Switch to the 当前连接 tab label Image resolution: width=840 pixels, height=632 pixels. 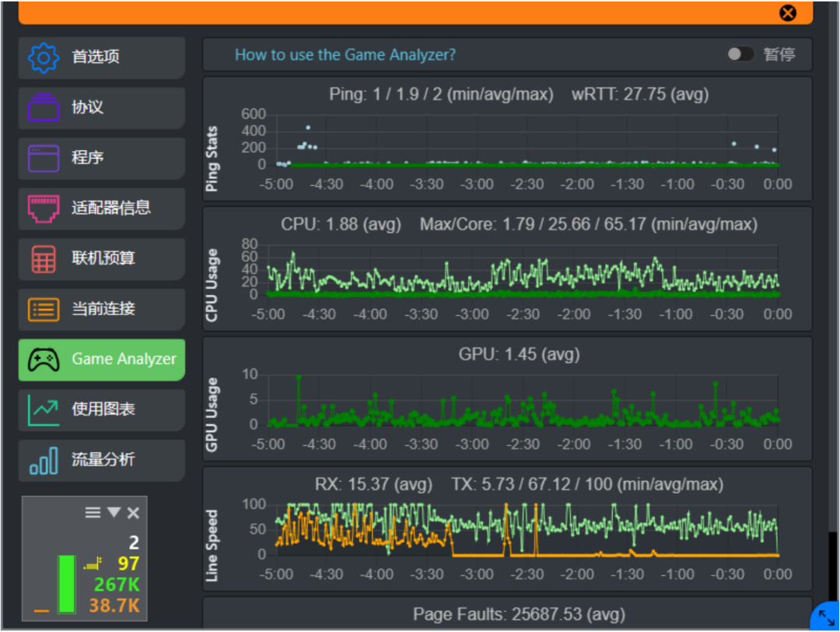pos(103,309)
